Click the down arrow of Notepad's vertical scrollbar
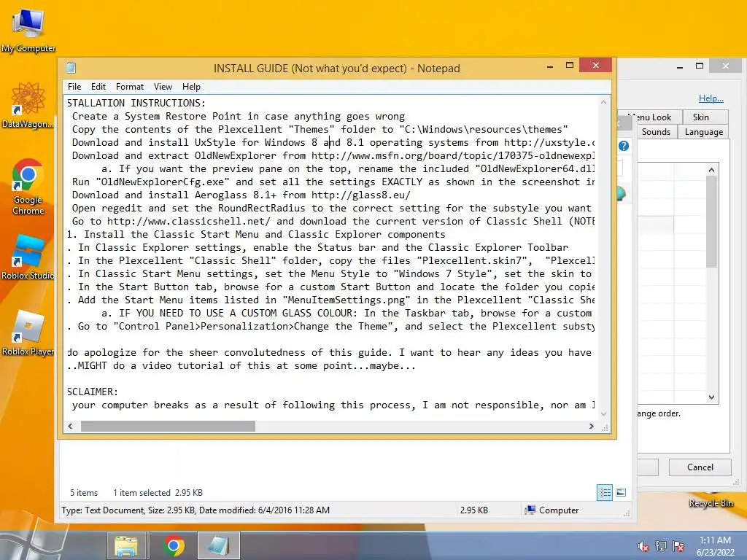747x560 pixels. (603, 414)
